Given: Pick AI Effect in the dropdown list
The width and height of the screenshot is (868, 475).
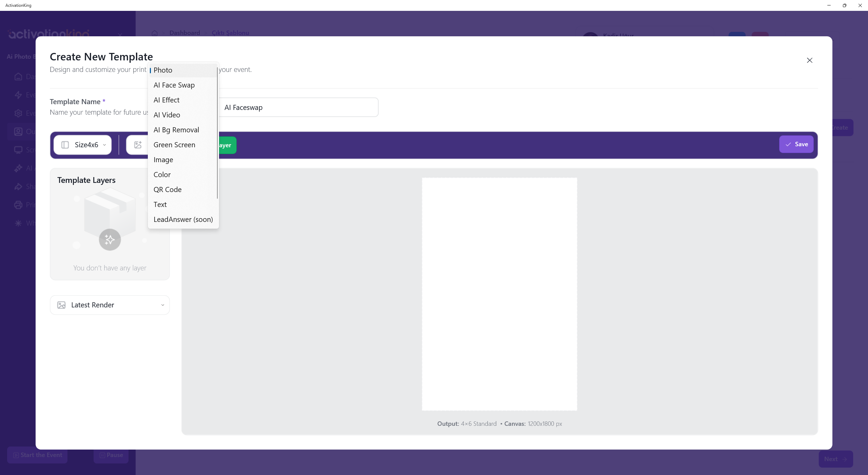Looking at the screenshot, I should point(166,100).
